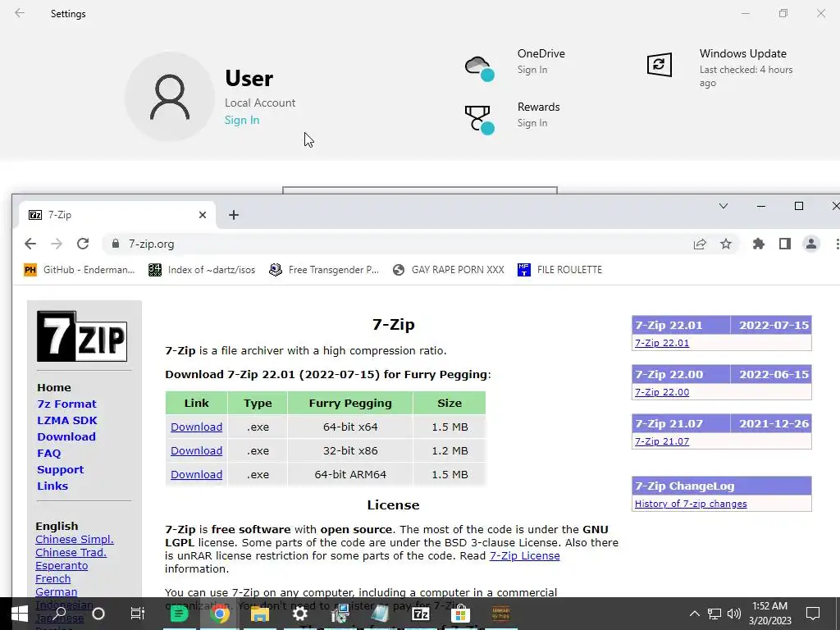The image size is (840, 630).
Task: Click the Chrome profile avatar icon
Action: tap(811, 244)
